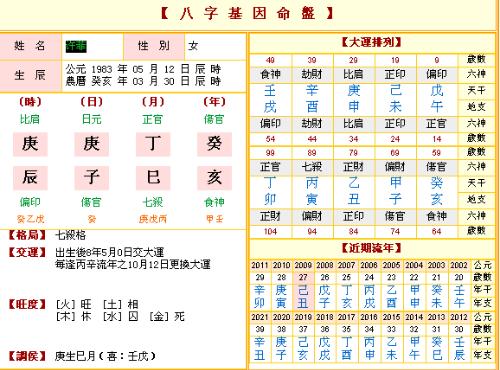Click the 辰 hour branch box
500x370 pixels.
tap(30, 177)
